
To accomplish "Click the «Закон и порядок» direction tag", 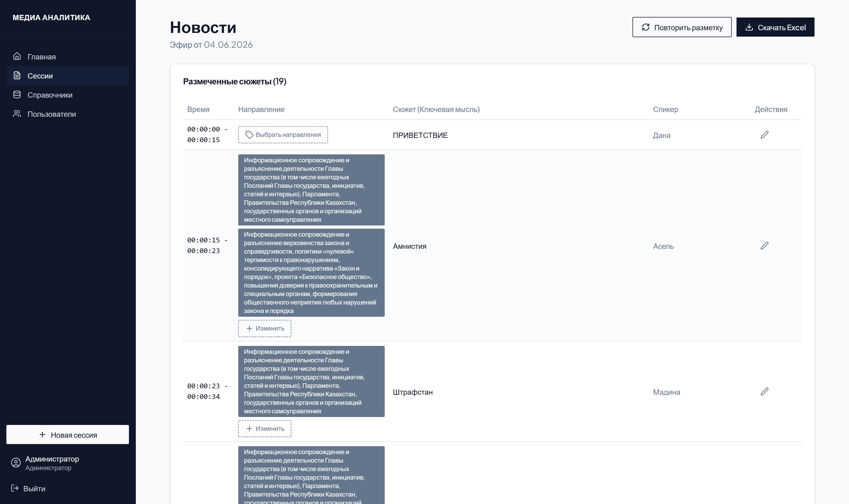I will (311, 273).
